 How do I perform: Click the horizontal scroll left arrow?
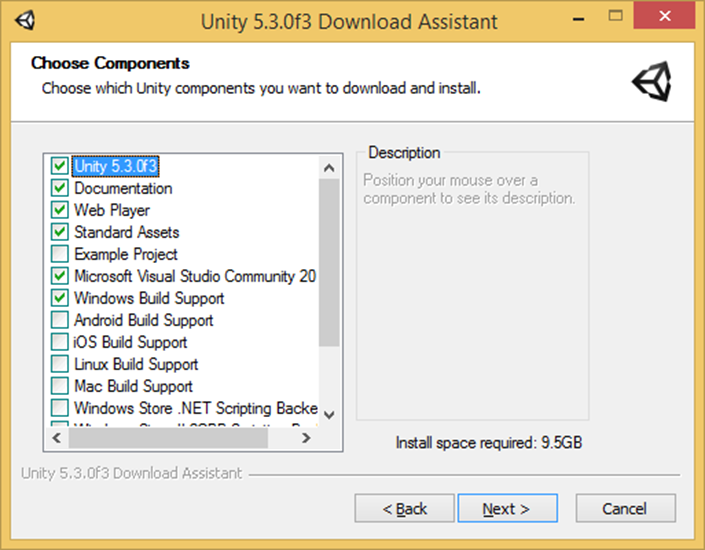(57, 438)
